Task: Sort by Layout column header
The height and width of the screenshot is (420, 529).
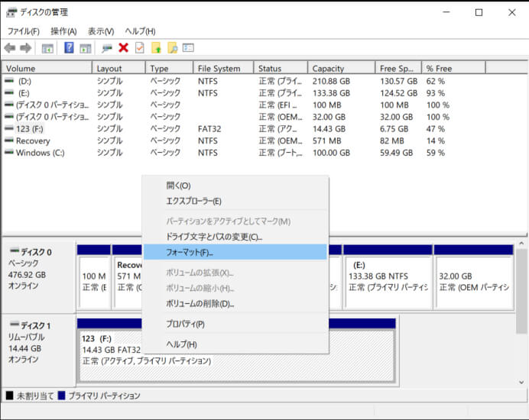Action: click(x=119, y=69)
